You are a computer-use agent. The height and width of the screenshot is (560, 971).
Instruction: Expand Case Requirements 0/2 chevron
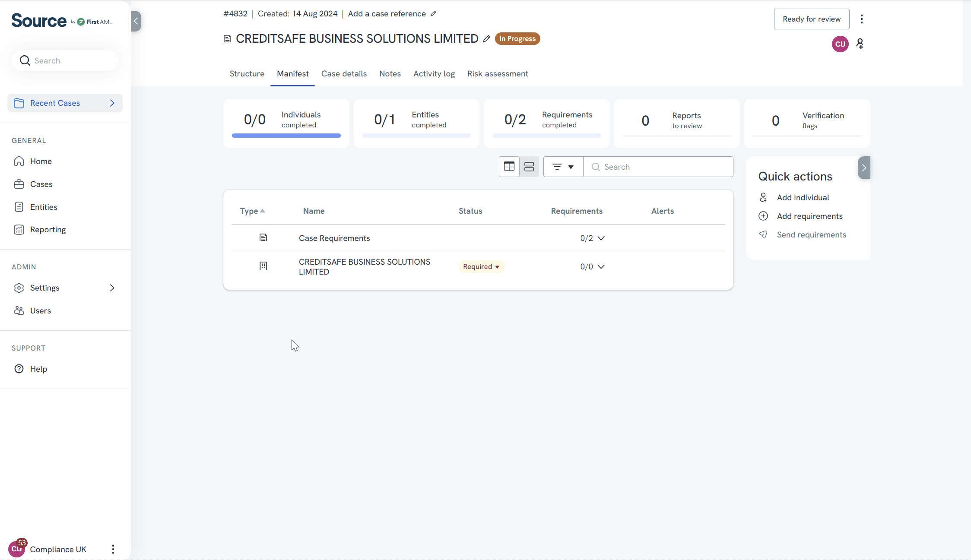pos(601,238)
